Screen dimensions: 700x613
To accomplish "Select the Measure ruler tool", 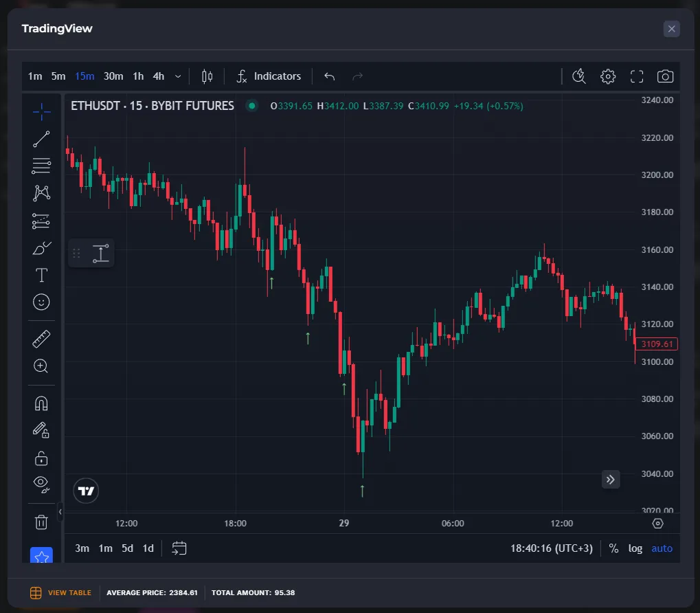I will [x=41, y=338].
